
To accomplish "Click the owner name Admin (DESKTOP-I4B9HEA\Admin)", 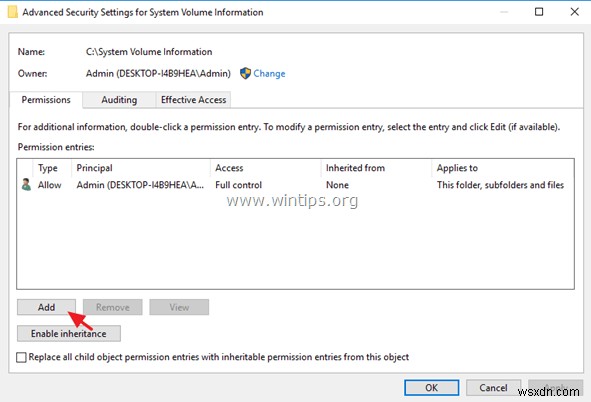I will point(158,73).
